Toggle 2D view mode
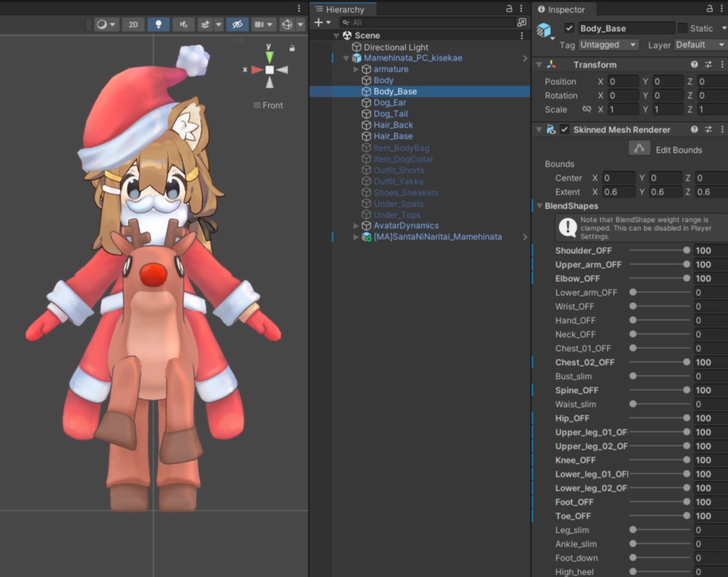728x577 pixels. tap(133, 24)
